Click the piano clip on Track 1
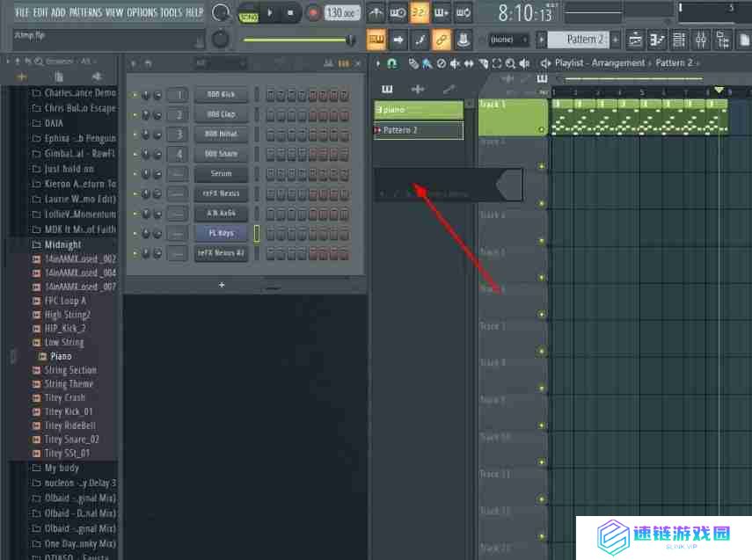The height and width of the screenshot is (560, 752). point(639,118)
